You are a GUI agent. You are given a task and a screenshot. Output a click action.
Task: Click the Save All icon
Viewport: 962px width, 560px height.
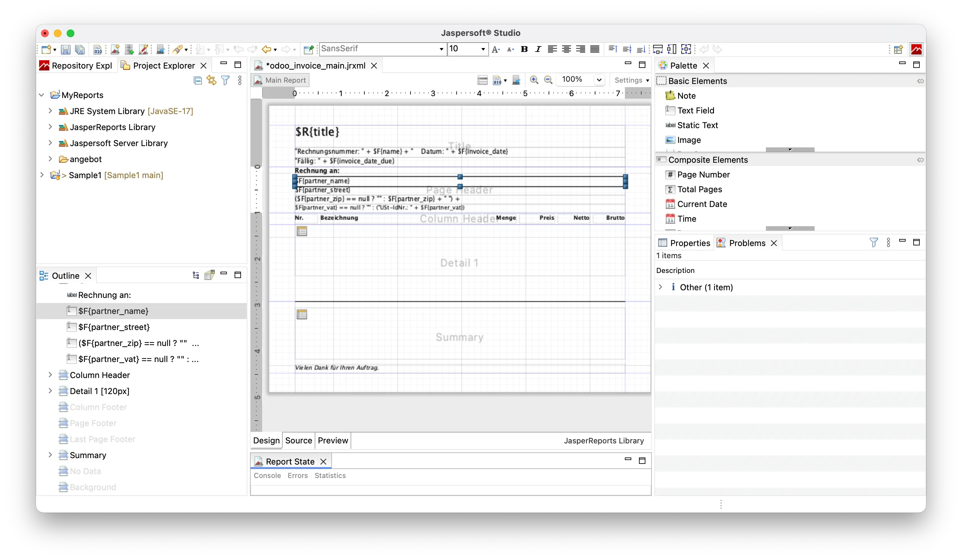[80, 49]
